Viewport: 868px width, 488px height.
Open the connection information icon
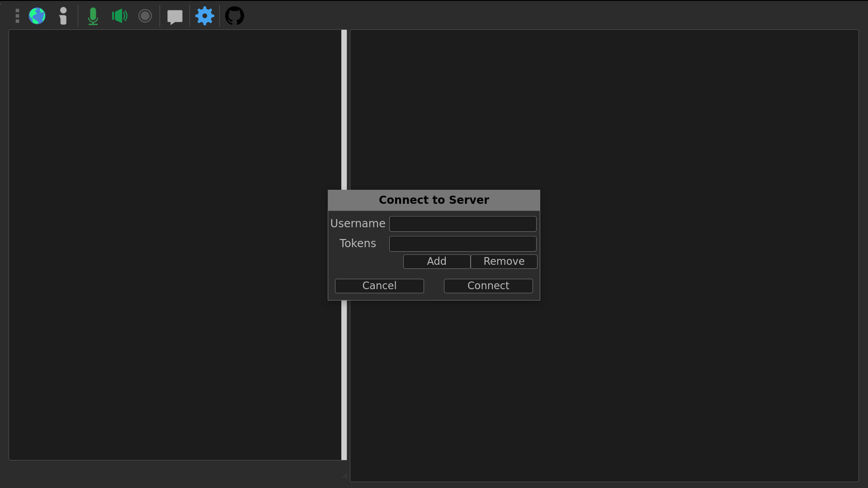(63, 16)
